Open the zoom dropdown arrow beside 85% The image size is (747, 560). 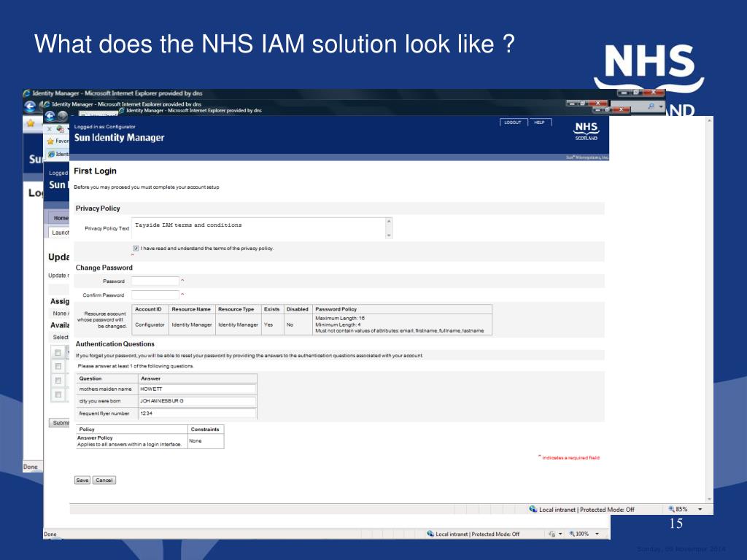[700, 509]
